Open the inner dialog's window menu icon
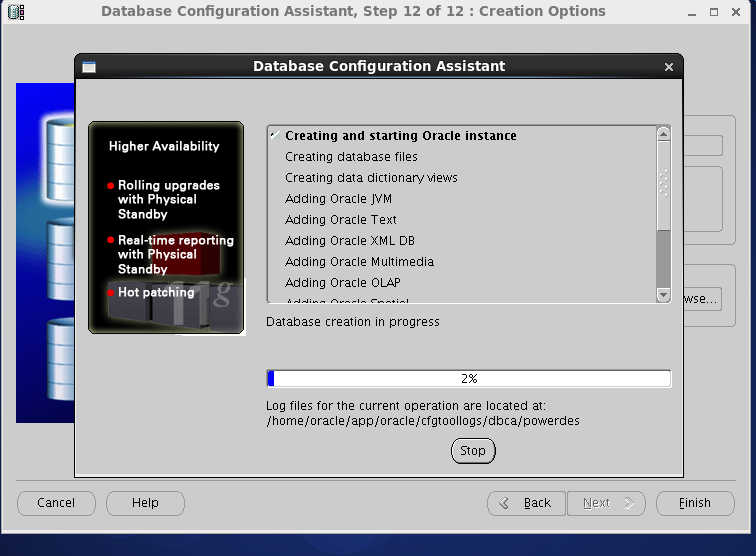Viewport: 756px width, 556px height. [89, 67]
